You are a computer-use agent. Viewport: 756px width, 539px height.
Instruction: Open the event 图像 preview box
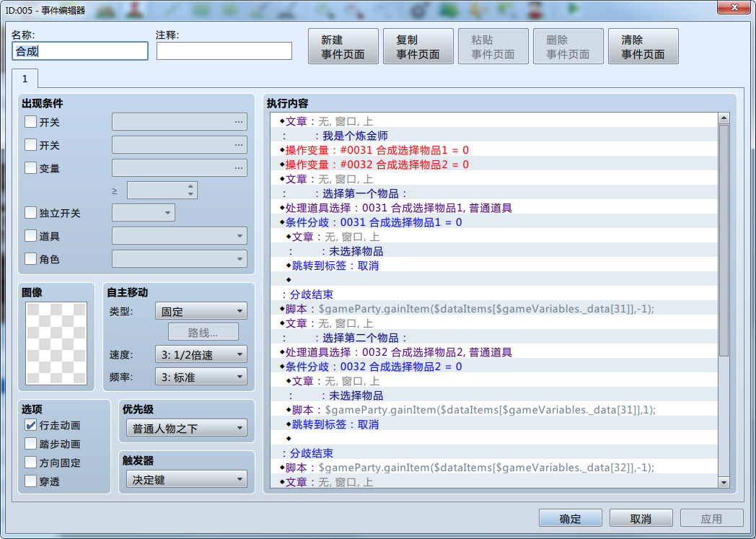pos(56,343)
